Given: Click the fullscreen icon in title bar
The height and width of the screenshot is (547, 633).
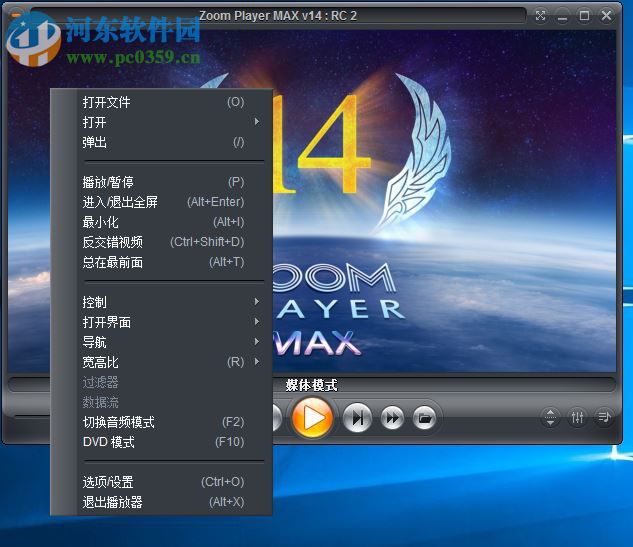Looking at the screenshot, I should coord(540,16).
